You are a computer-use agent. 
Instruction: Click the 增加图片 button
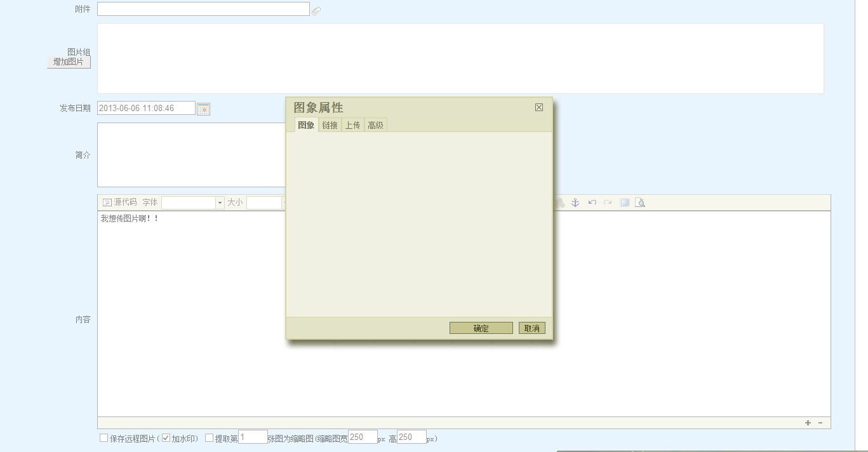pos(69,62)
